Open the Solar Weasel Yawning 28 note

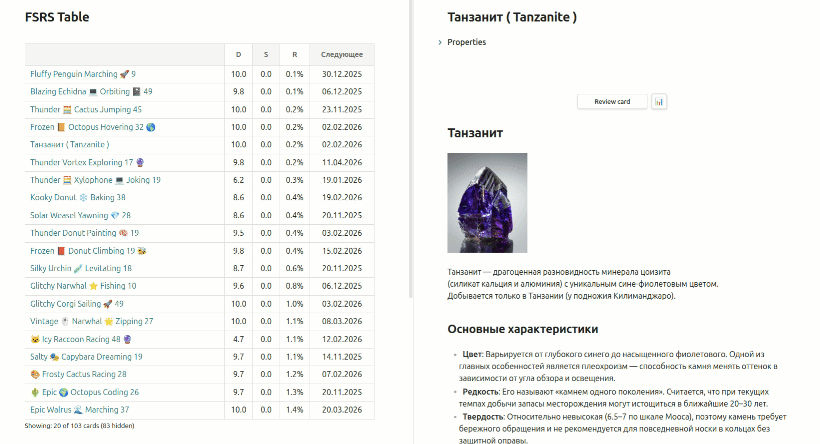pyautogui.click(x=80, y=215)
